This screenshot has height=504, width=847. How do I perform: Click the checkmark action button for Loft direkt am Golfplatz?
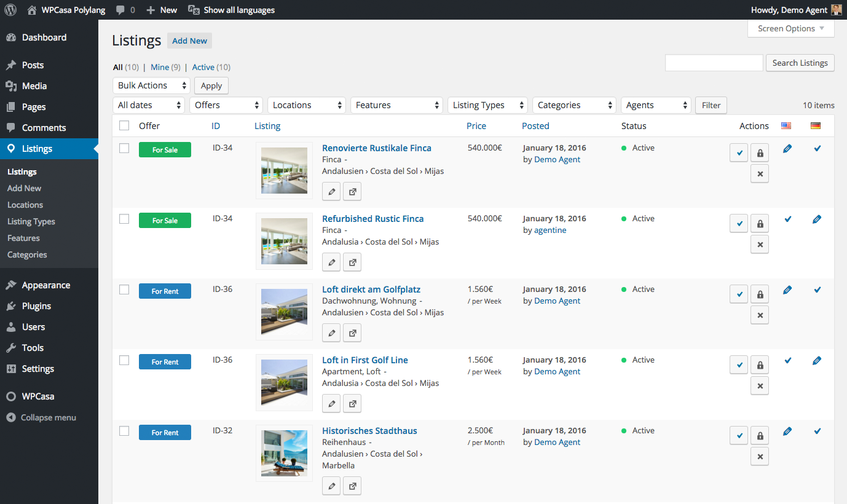pos(739,294)
